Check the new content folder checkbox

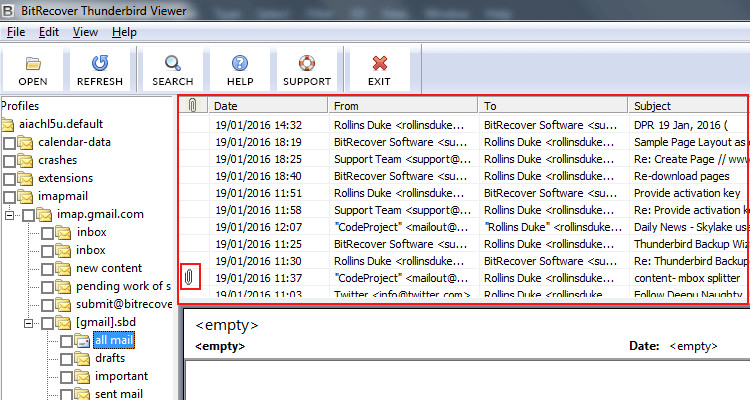(x=47, y=269)
